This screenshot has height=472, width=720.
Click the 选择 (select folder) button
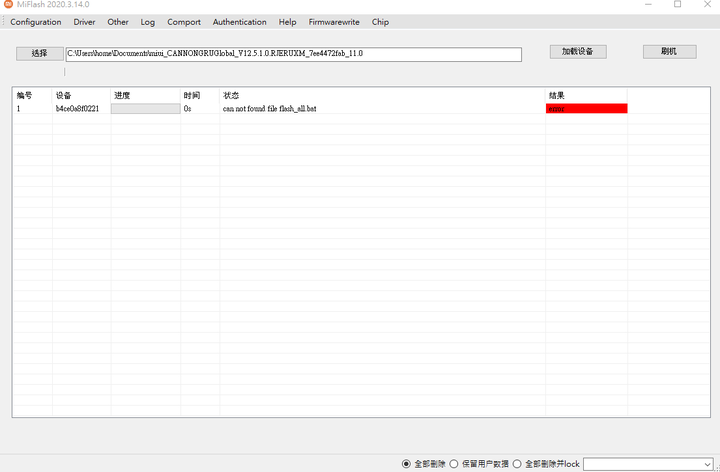click(x=39, y=53)
